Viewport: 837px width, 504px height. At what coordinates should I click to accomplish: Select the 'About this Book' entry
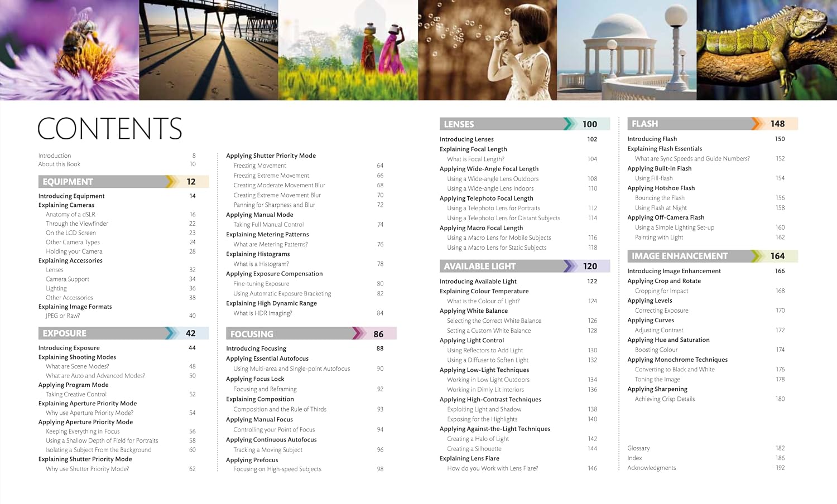pos(59,164)
